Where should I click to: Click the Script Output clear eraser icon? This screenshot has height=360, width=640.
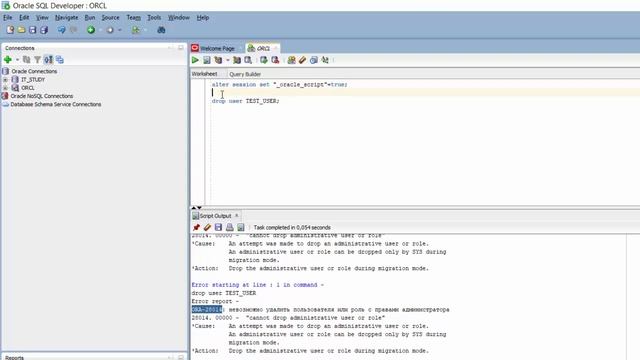point(207,227)
